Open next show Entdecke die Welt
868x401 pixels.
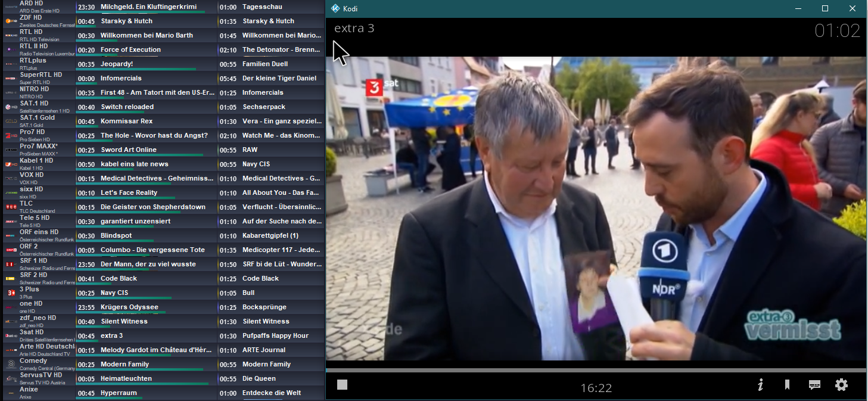pyautogui.click(x=272, y=393)
